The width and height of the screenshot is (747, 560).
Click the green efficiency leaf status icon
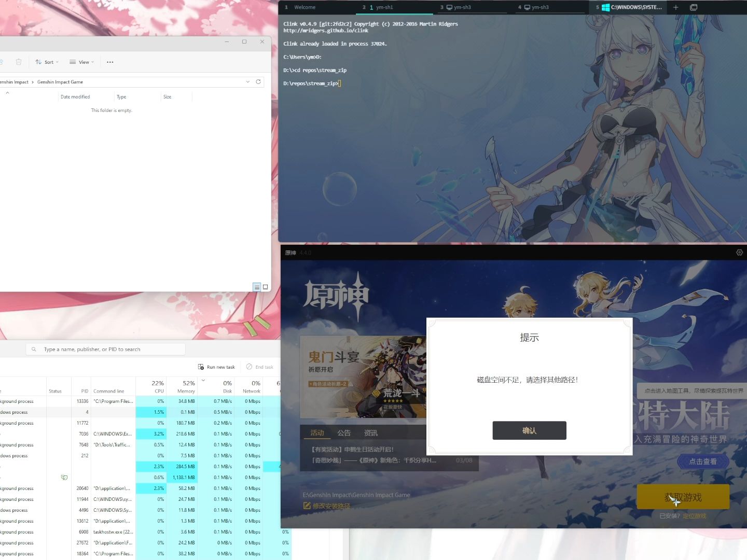click(x=64, y=478)
